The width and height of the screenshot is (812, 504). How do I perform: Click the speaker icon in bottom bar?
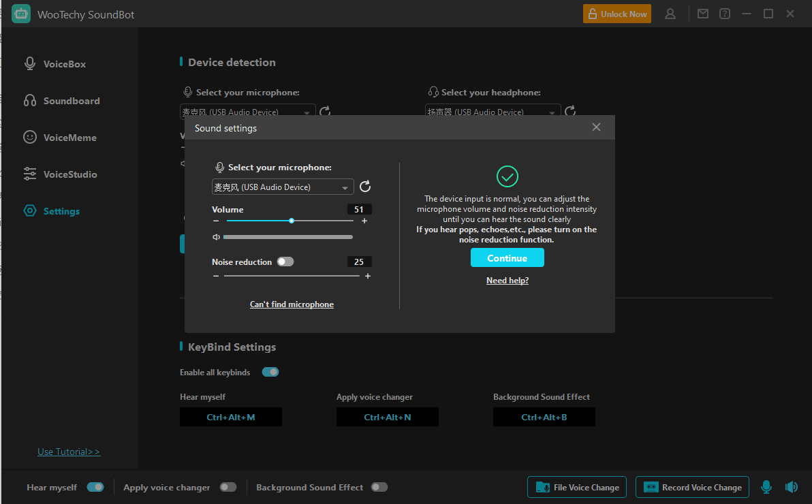pos(791,487)
